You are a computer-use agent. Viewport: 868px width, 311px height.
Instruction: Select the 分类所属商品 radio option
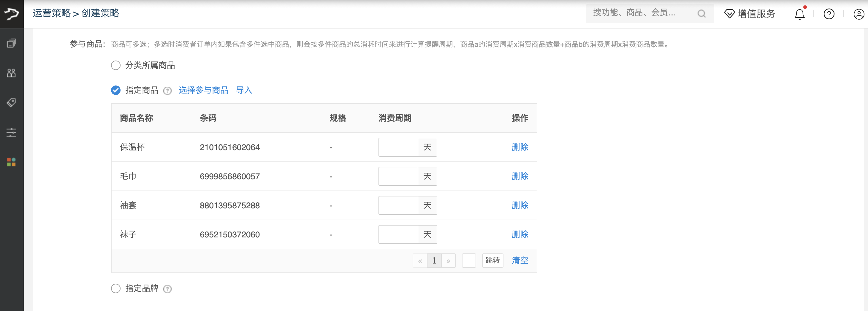click(x=115, y=65)
